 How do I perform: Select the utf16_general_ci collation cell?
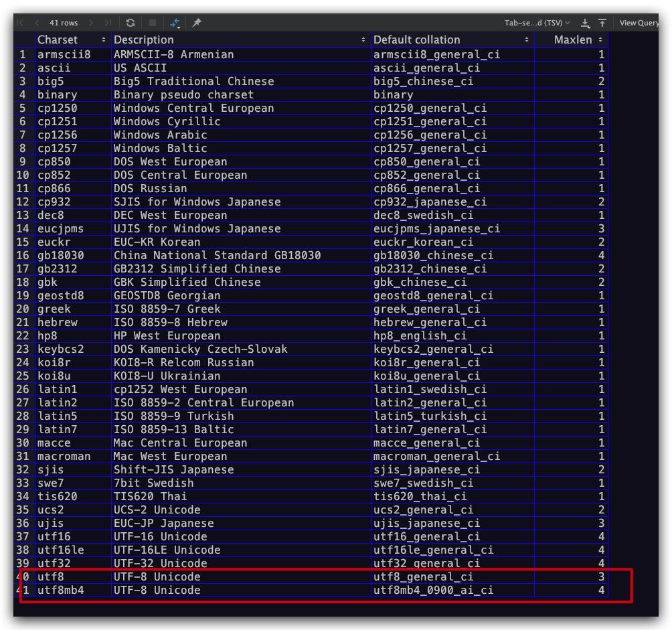[452, 536]
